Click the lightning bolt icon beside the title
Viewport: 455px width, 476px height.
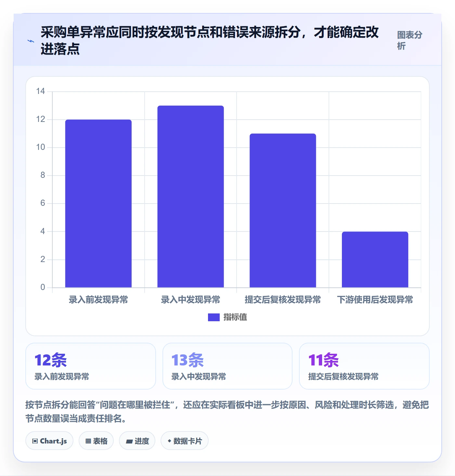coord(31,41)
